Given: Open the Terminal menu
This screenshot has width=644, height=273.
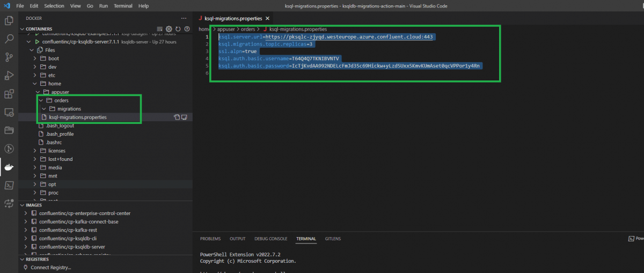Looking at the screenshot, I should 123,5.
